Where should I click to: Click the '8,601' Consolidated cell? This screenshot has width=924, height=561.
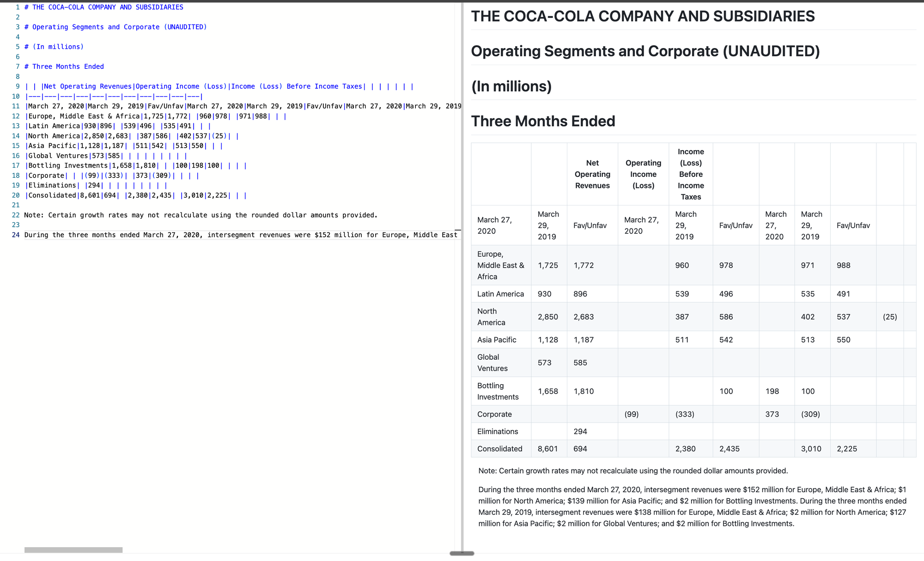coord(548,449)
